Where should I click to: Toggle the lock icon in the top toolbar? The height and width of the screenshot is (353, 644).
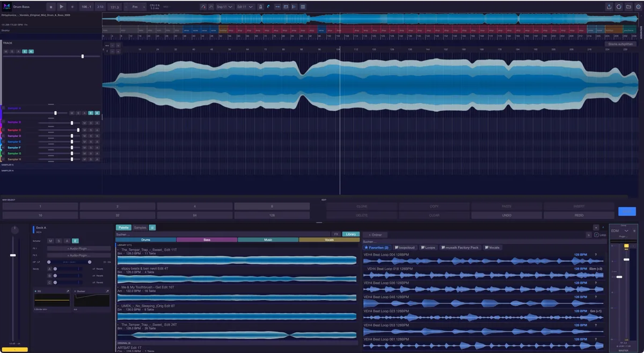(261, 6)
